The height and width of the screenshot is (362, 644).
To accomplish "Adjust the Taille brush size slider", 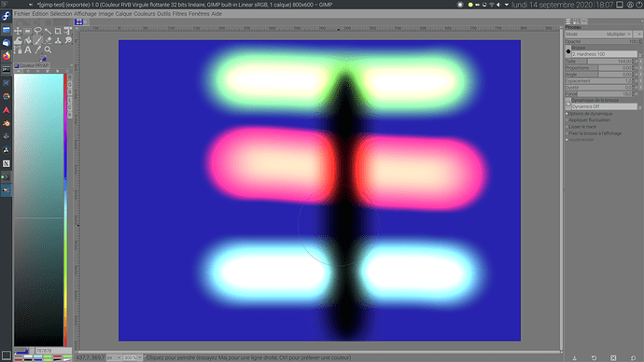I will (600, 62).
